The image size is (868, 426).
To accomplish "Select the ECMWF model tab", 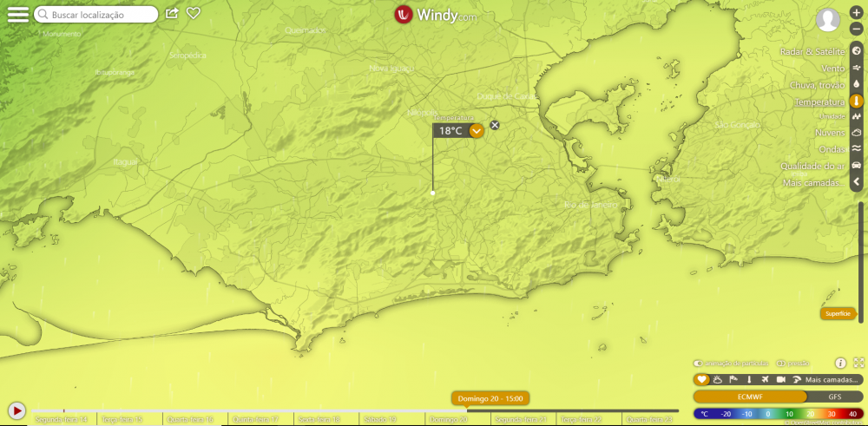I will (749, 397).
